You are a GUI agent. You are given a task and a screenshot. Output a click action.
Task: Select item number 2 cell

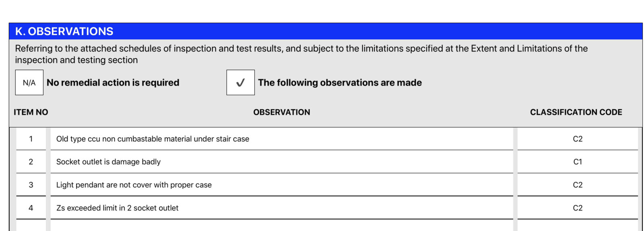31,162
